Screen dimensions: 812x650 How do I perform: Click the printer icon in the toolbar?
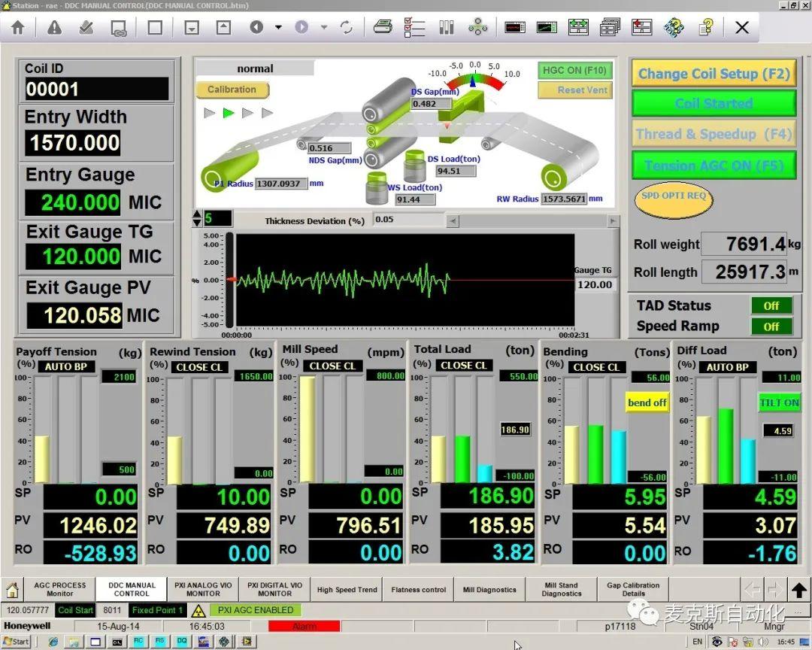coord(383,27)
